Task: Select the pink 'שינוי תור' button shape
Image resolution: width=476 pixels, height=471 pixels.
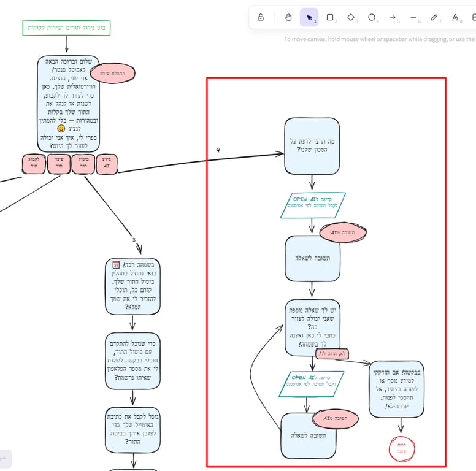Action: click(x=59, y=164)
